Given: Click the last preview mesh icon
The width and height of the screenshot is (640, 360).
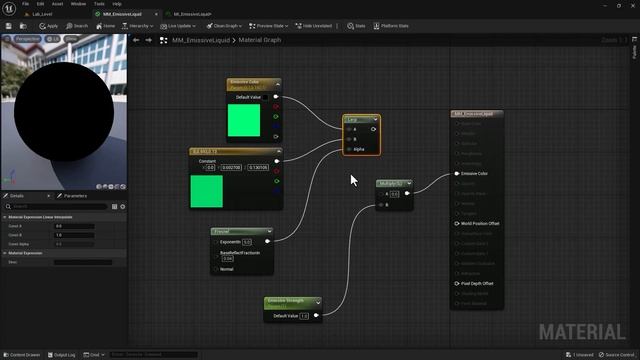Looking at the screenshot, I should tap(123, 187).
